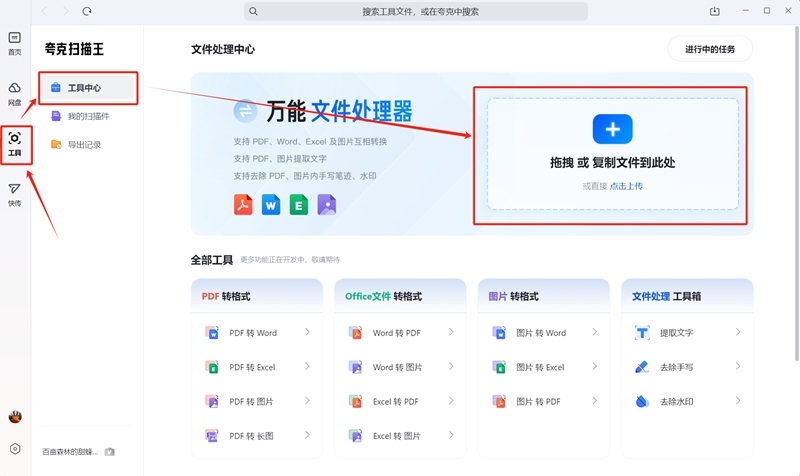Open 图片 转 PDF tool
Screen dimensions: 800x476
544,402
